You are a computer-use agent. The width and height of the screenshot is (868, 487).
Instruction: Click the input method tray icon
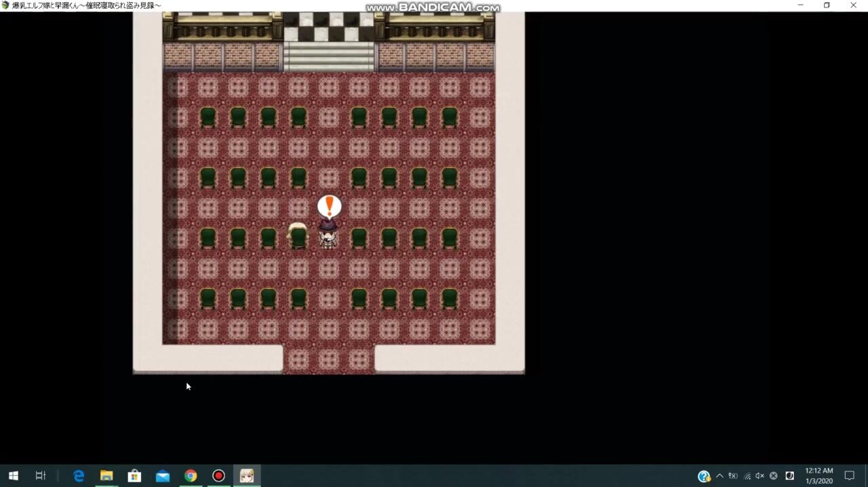tap(789, 476)
